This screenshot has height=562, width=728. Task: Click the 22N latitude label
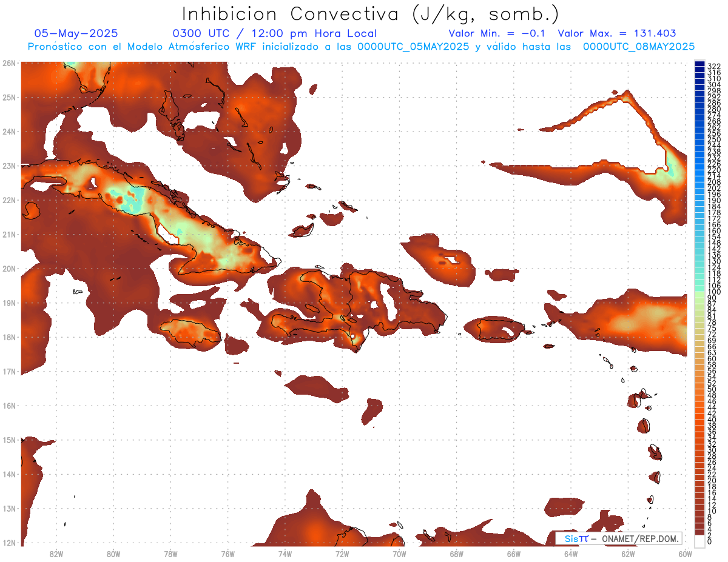point(9,199)
